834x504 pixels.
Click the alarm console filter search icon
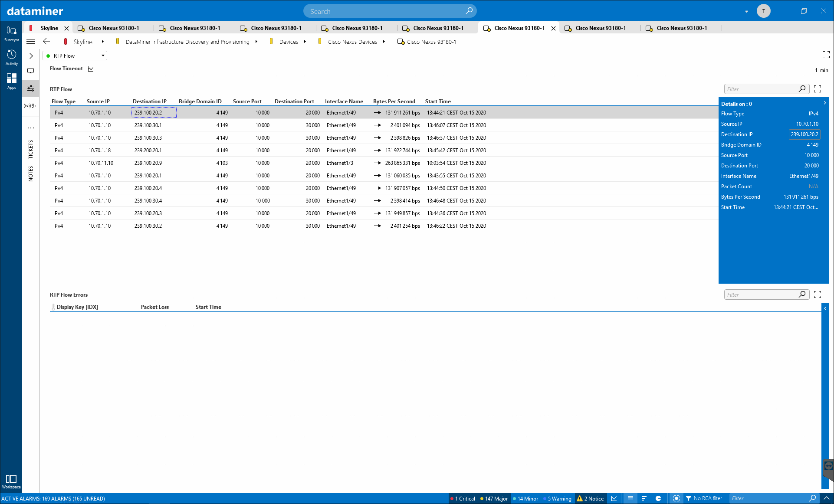pos(813,498)
